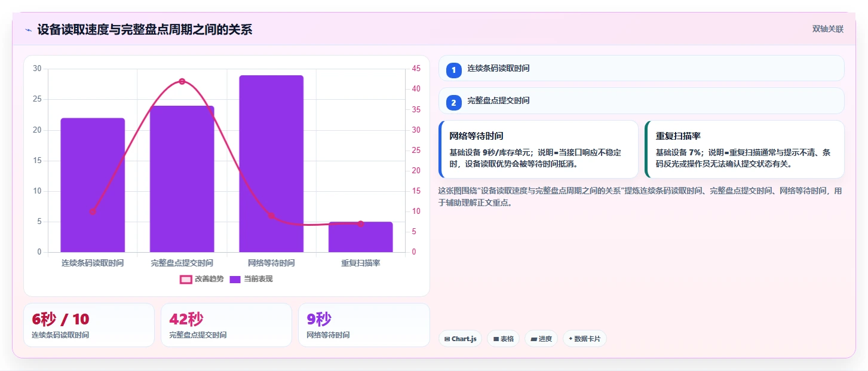
Task: Click the summary paragraph starting with 这张图围绕
Action: pos(641,197)
